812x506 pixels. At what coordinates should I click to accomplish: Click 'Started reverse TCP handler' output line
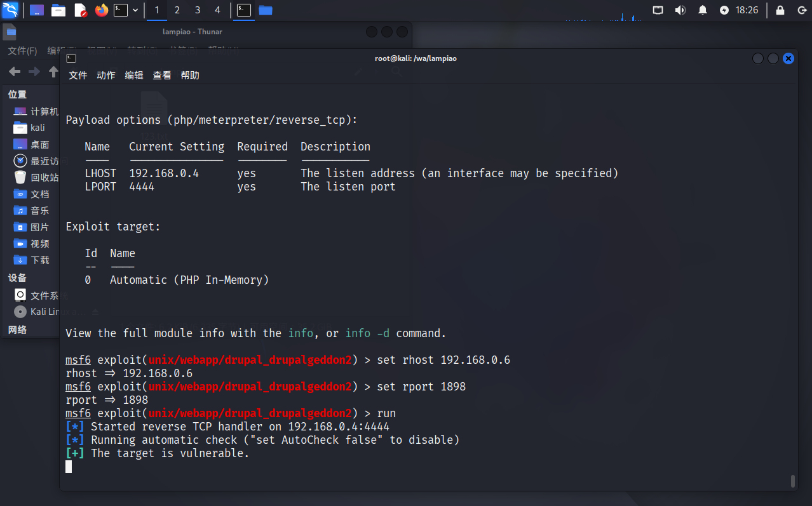[x=227, y=427]
